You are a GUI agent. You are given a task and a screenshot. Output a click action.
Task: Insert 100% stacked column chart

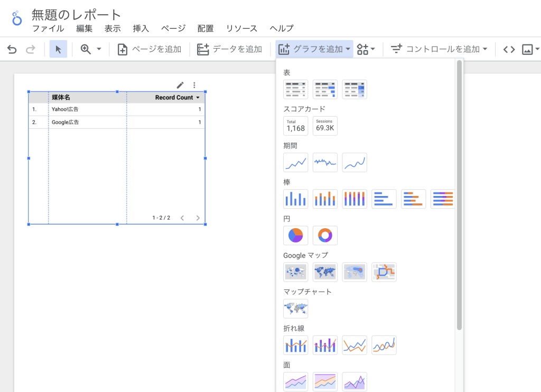click(x=355, y=199)
